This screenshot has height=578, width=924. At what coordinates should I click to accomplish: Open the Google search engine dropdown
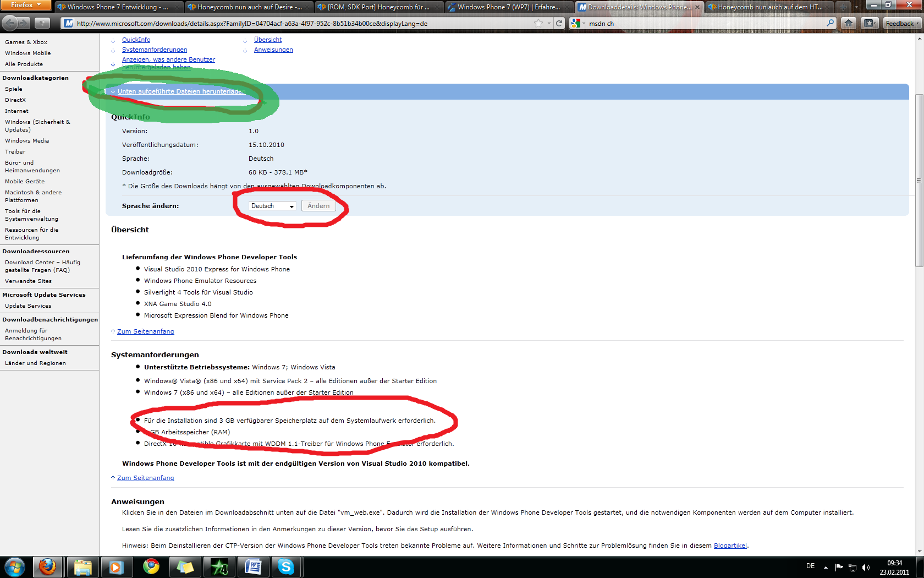point(577,23)
